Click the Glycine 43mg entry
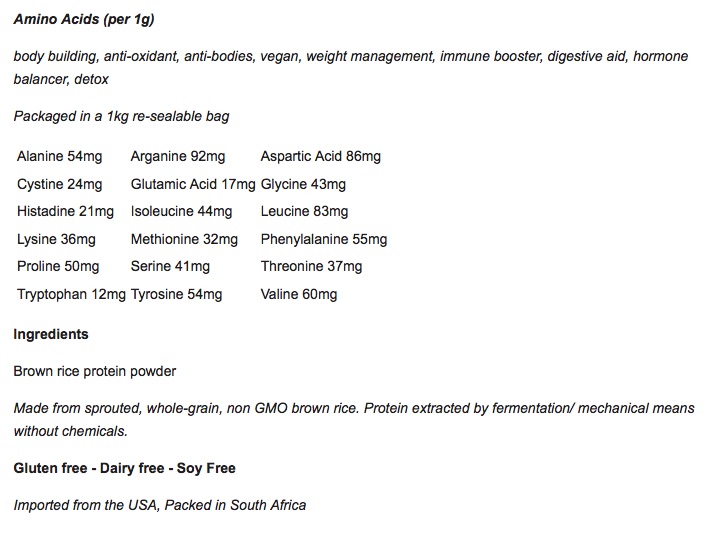716x538 pixels. pos(303,184)
